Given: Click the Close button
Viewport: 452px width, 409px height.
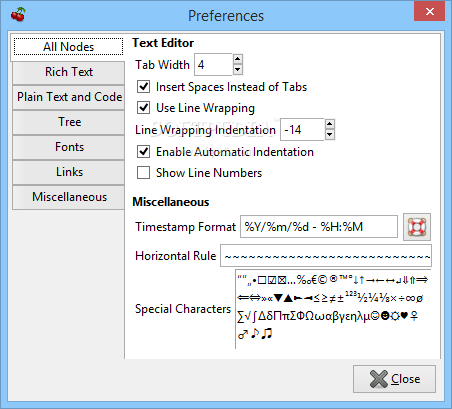Looking at the screenshot, I should click(x=394, y=379).
